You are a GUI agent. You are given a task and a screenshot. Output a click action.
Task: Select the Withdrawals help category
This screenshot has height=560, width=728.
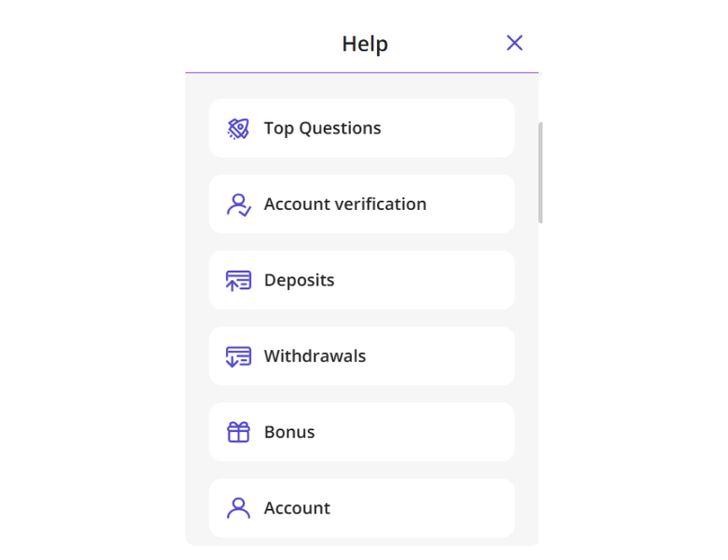coord(362,357)
